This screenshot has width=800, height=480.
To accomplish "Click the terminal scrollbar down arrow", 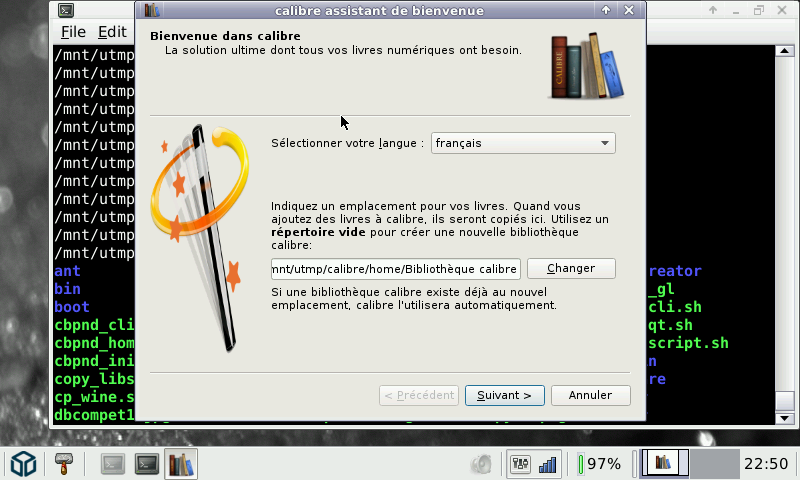I will tap(784, 418).
